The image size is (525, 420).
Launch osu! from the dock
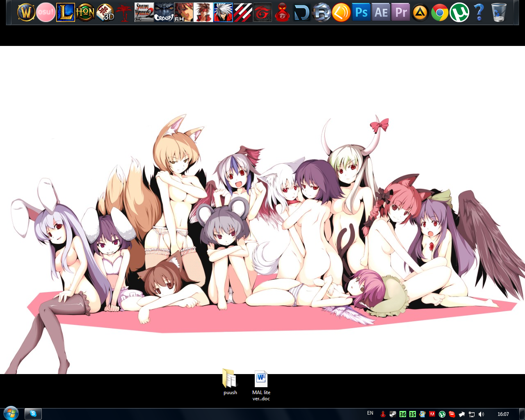(x=46, y=12)
